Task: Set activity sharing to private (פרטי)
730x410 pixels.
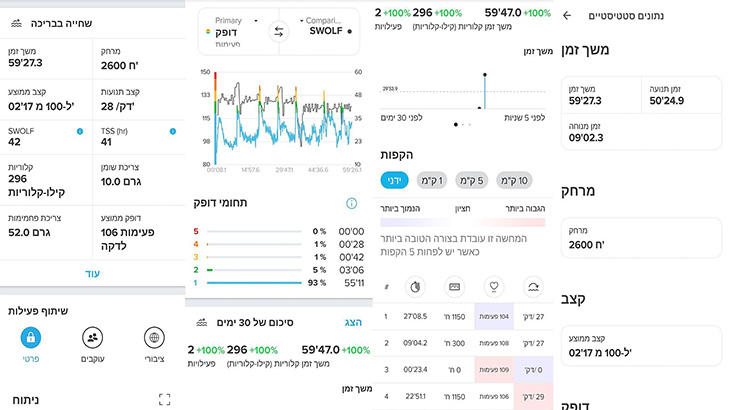Action: [31, 344]
